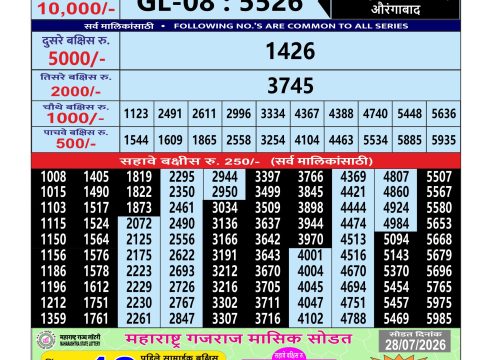480x360 pixels.
Task: Click the draw date 28/07/2026
Action: click(x=415, y=345)
